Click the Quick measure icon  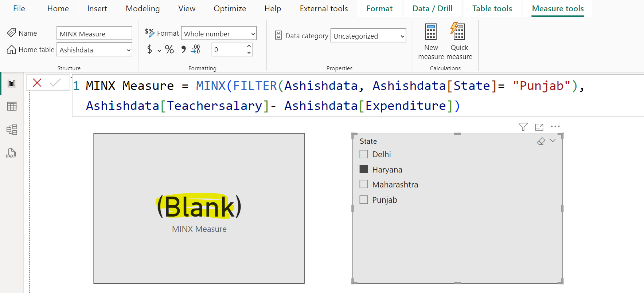coord(458,32)
